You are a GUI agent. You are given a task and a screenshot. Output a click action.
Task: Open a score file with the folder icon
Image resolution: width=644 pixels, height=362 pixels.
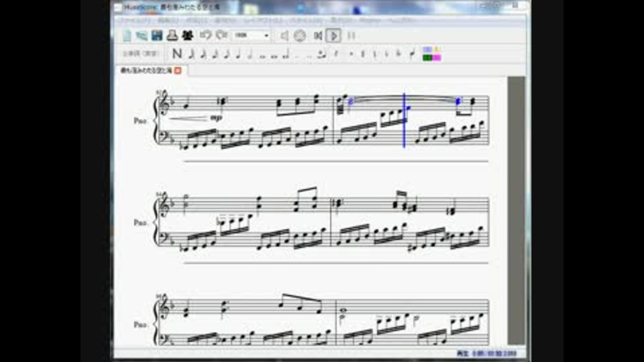point(142,36)
